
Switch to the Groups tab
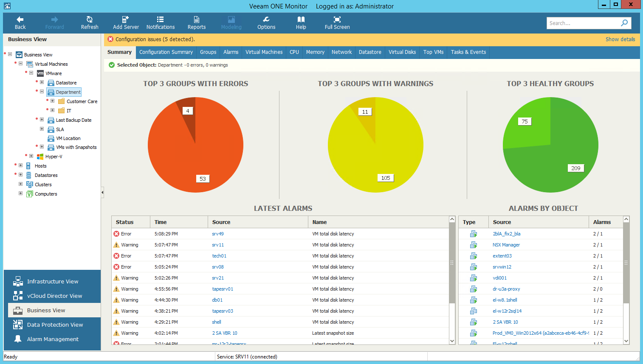pos(208,52)
